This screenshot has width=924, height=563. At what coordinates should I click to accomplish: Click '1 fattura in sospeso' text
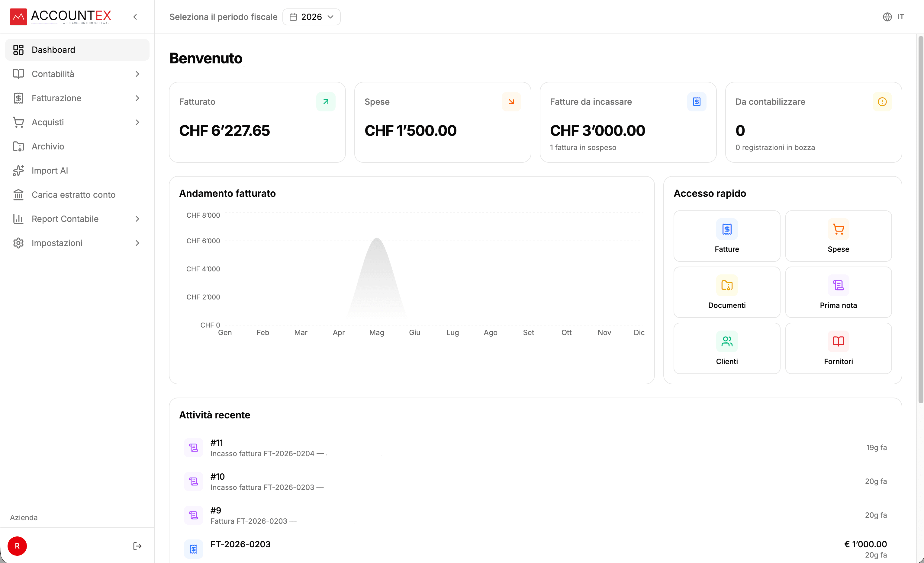[583, 147]
